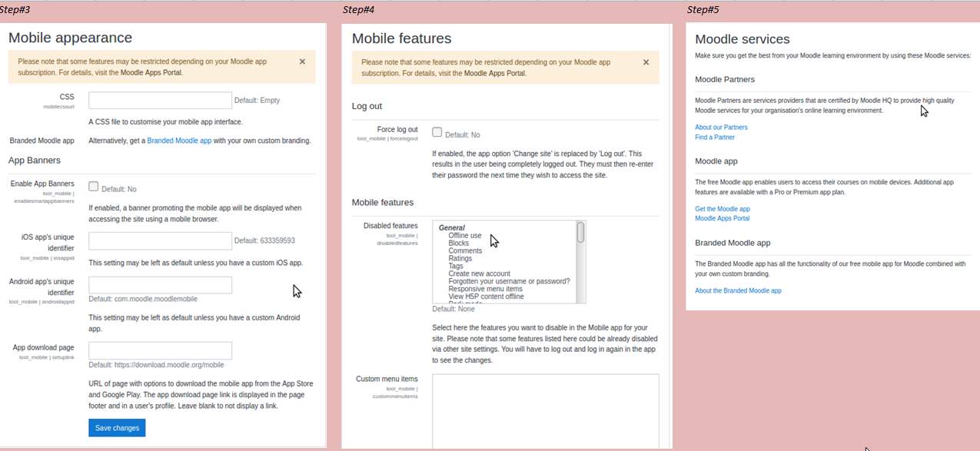Click the Moodle services heading
This screenshot has height=451, width=980.
click(x=742, y=39)
